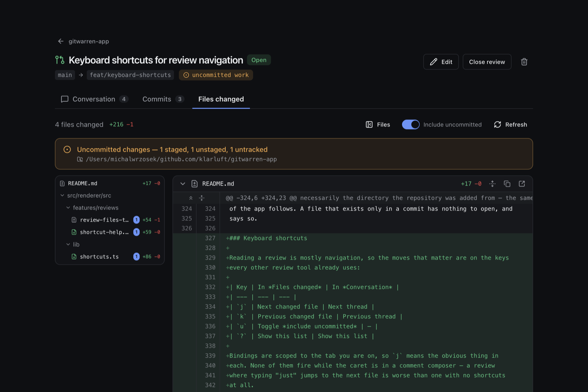588x392 pixels.
Task: Open review-files-t… in the file tree
Action: coord(110,220)
